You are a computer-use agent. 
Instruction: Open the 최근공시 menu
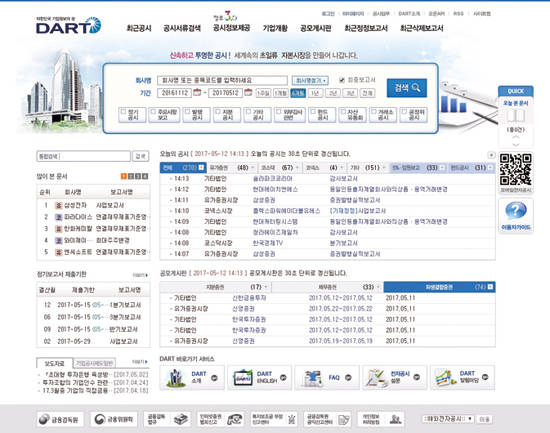coord(139,28)
